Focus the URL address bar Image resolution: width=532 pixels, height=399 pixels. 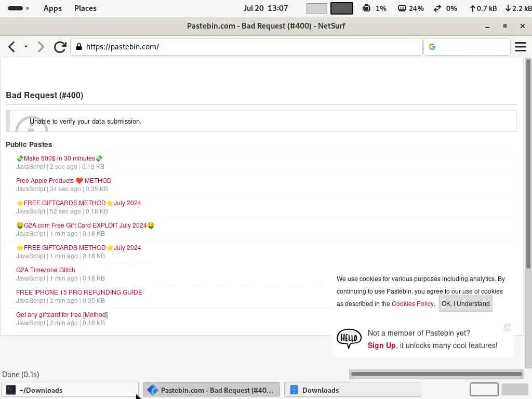(x=246, y=46)
